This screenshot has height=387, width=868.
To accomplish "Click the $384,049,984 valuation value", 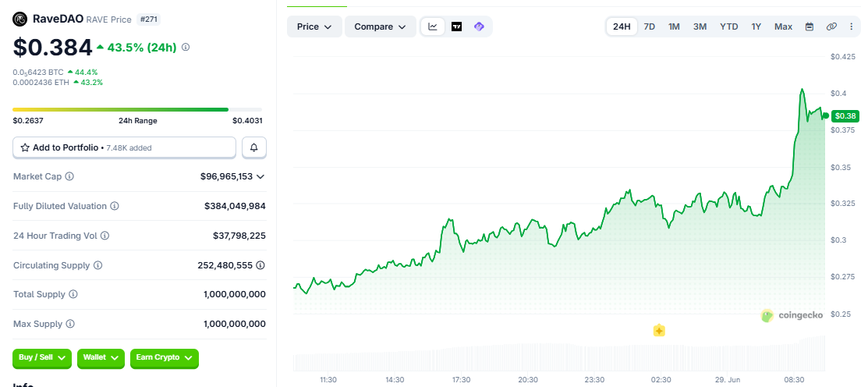I will click(236, 206).
